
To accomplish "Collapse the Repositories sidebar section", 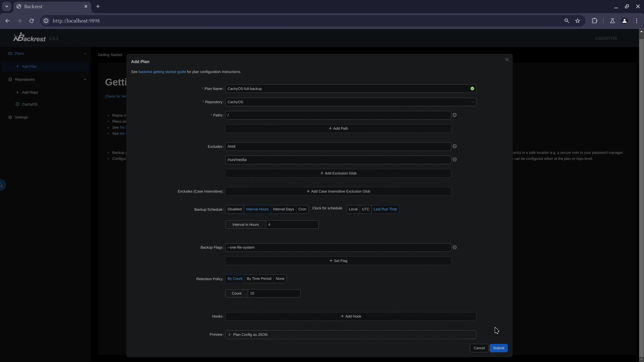I will (x=85, y=80).
